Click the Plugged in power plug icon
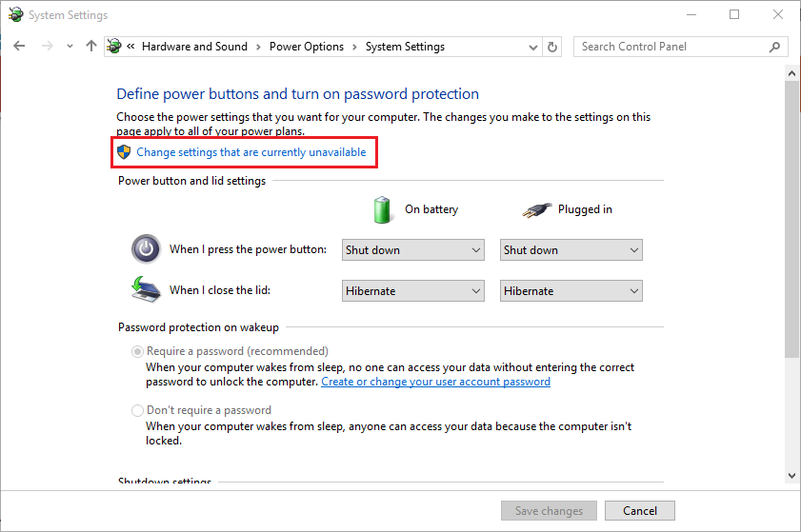Image resolution: width=801 pixels, height=532 pixels. pyautogui.click(x=536, y=209)
